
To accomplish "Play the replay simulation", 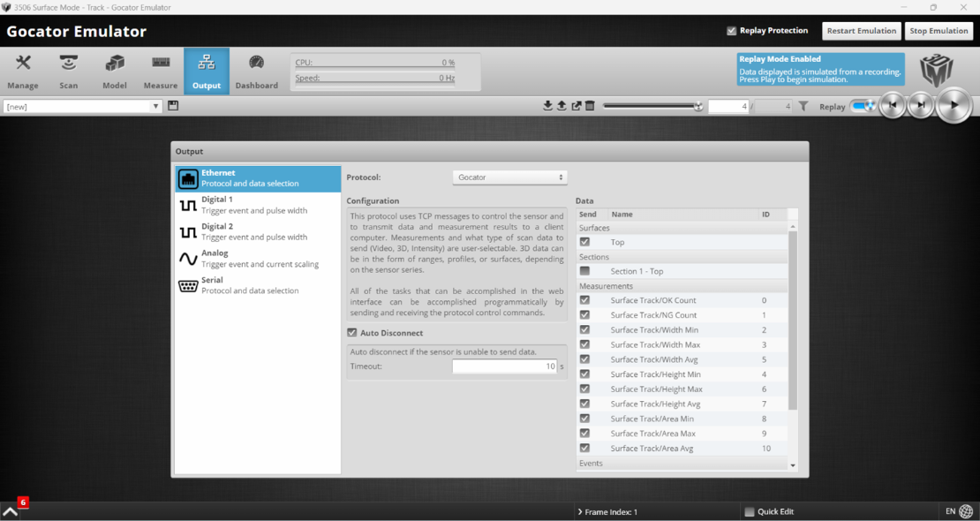I will point(954,105).
